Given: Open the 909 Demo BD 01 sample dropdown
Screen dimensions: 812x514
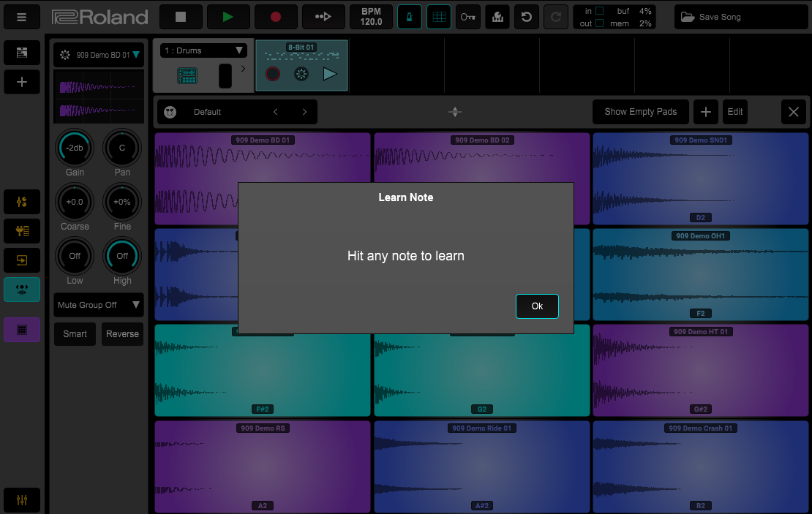Looking at the screenshot, I should coord(136,54).
